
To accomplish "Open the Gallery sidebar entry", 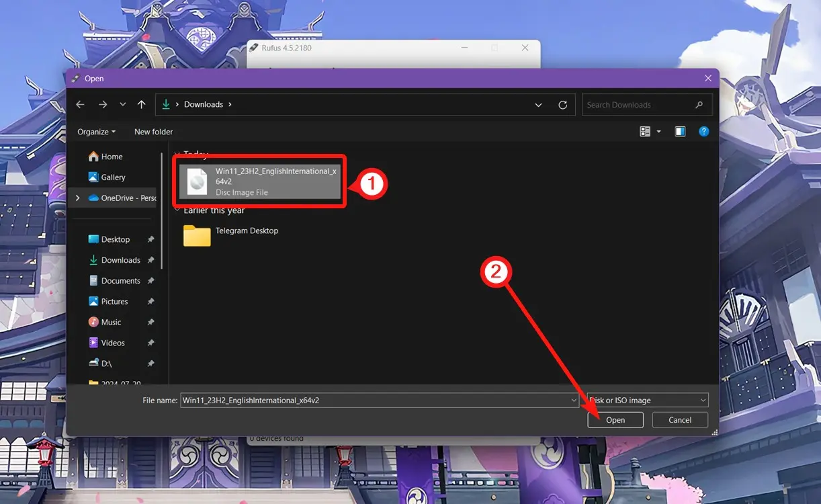I will (112, 177).
